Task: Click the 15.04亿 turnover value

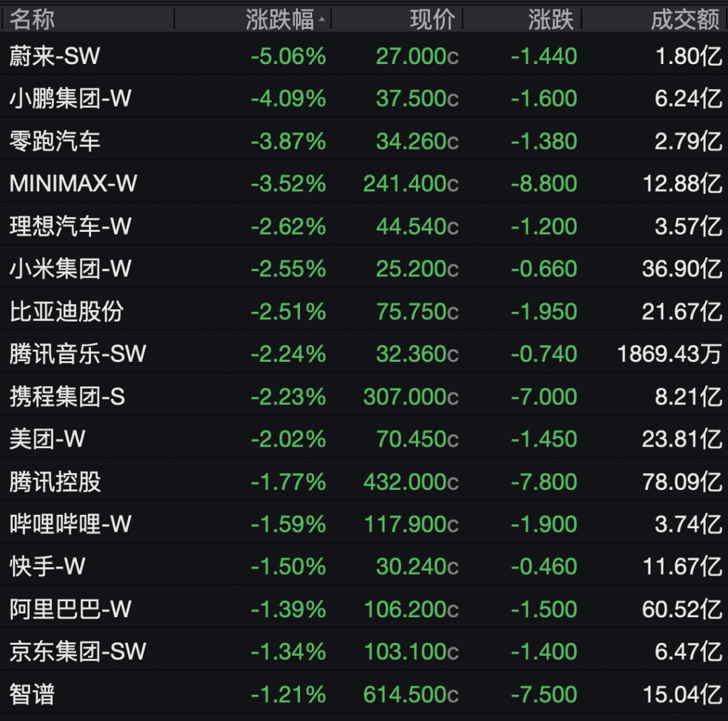Action: pos(683,695)
